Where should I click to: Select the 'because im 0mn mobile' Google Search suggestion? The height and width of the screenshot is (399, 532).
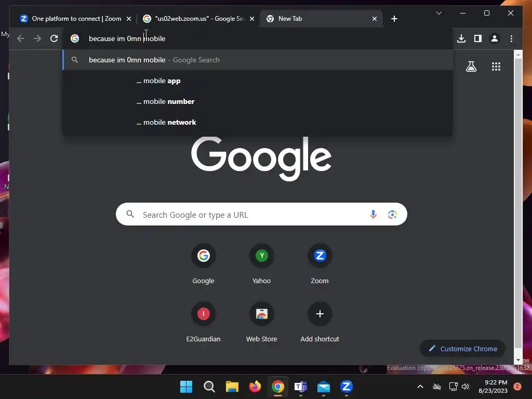[258, 60]
